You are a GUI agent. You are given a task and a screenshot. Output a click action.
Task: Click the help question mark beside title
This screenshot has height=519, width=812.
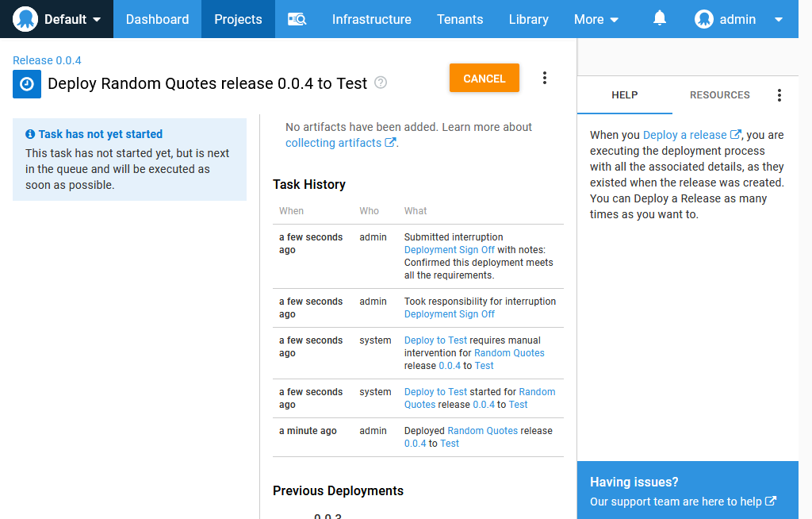click(x=381, y=83)
